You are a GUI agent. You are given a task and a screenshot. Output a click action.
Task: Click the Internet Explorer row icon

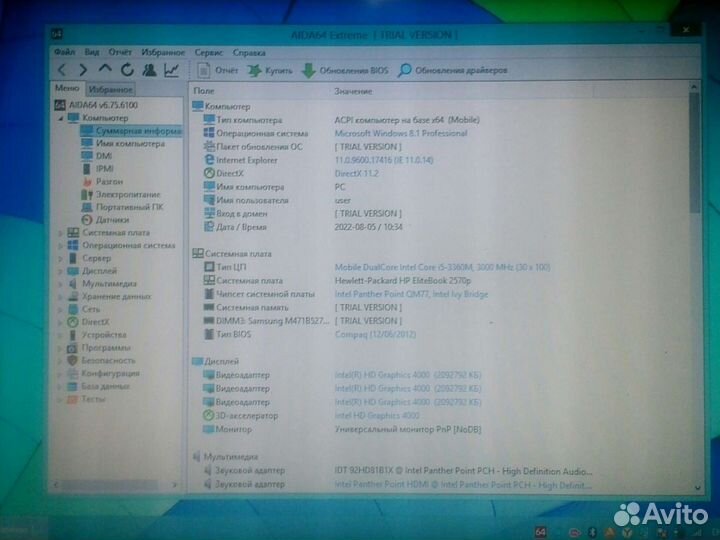(x=209, y=159)
